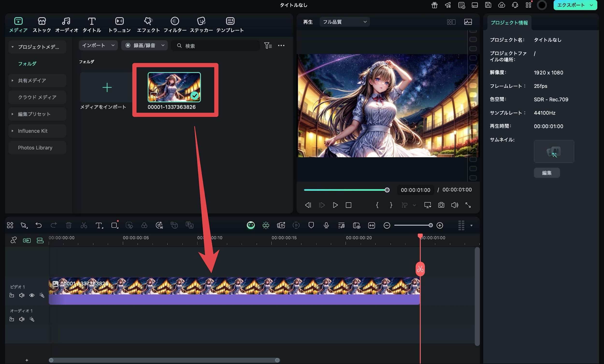Click the green AI assistant face icon

(251, 225)
